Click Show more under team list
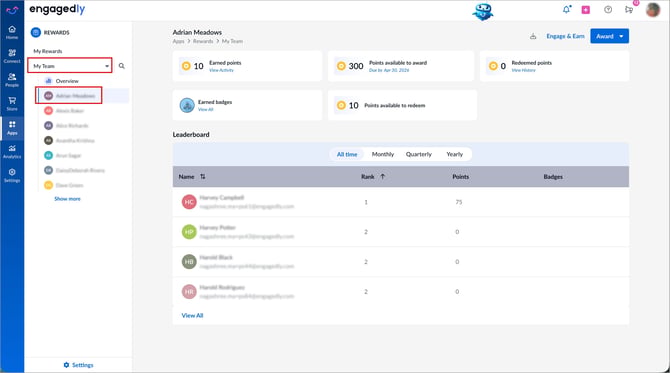Screen dimensions: 670x373 68,199
